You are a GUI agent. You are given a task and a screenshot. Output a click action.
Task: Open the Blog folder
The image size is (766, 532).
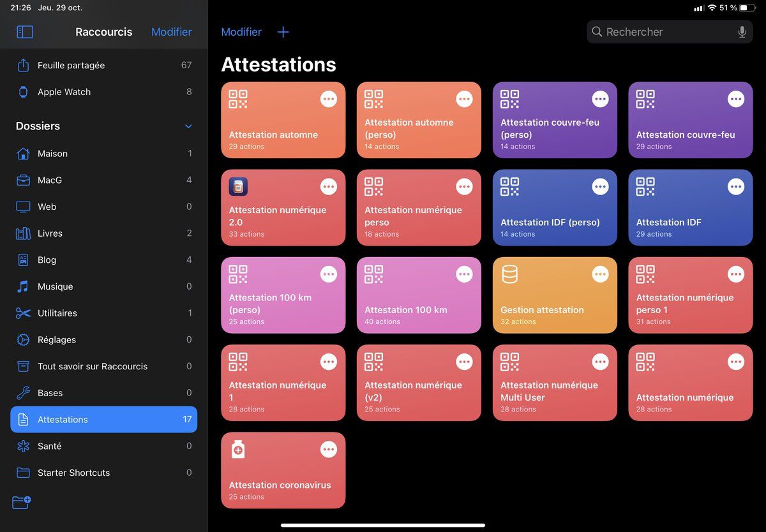(104, 260)
